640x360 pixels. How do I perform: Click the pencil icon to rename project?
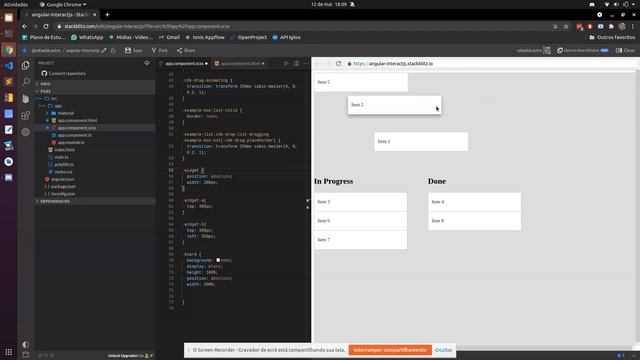104,51
